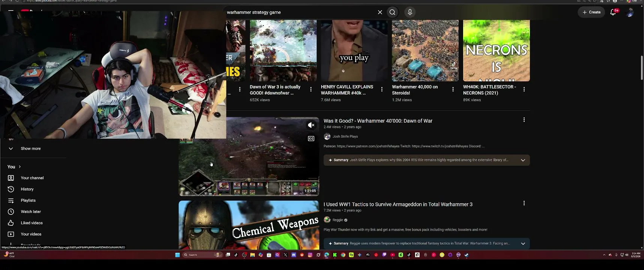Viewport: 644px width, 270px height.
Task: Open the 'HENRY CAVILL EXPLAINS WARHAMMER #40k' title
Action: 347,90
